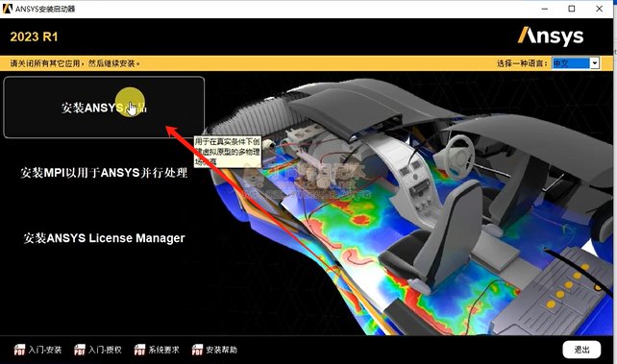Click the 2023 R1 version text
This screenshot has width=617, height=364.
(x=34, y=36)
